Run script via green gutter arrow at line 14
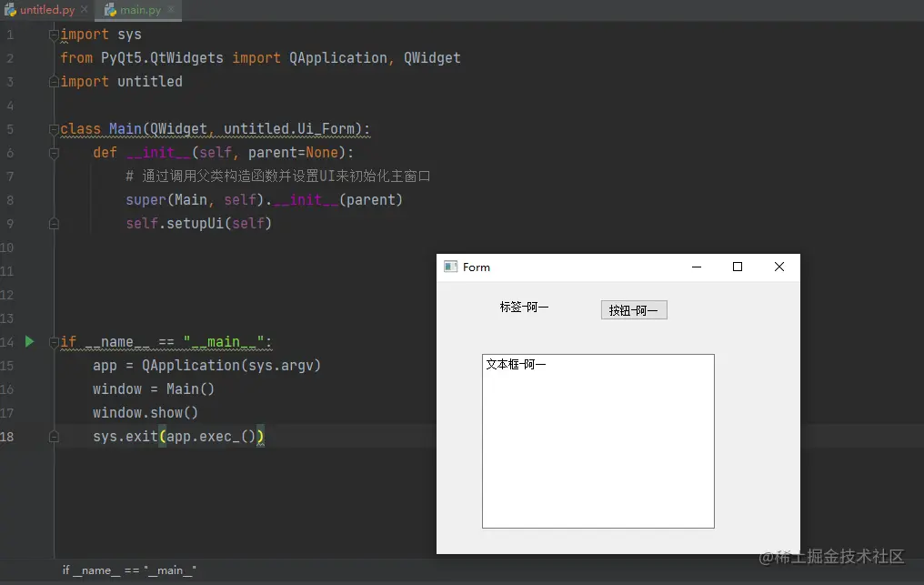Screen dimensions: 924x585 (29, 341)
